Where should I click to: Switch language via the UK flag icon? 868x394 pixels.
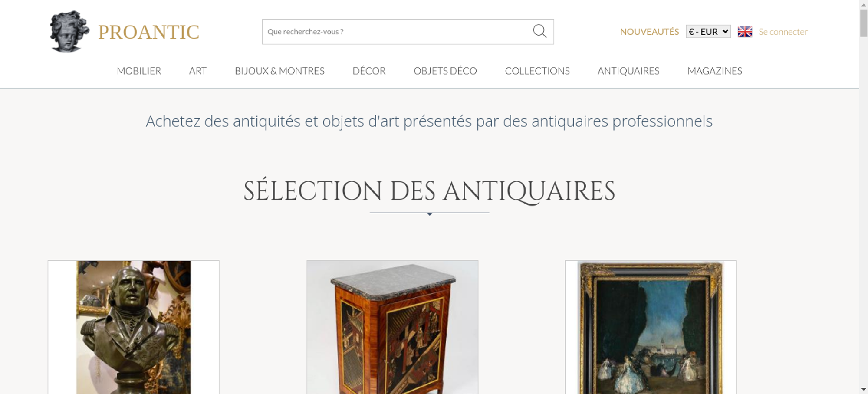click(x=745, y=32)
